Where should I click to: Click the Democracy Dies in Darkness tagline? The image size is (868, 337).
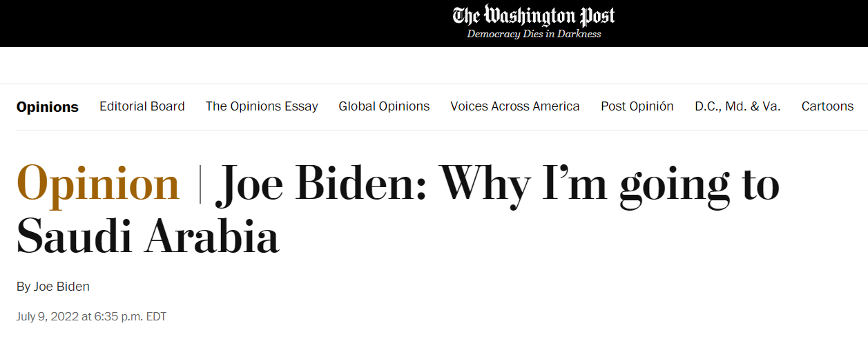533,34
